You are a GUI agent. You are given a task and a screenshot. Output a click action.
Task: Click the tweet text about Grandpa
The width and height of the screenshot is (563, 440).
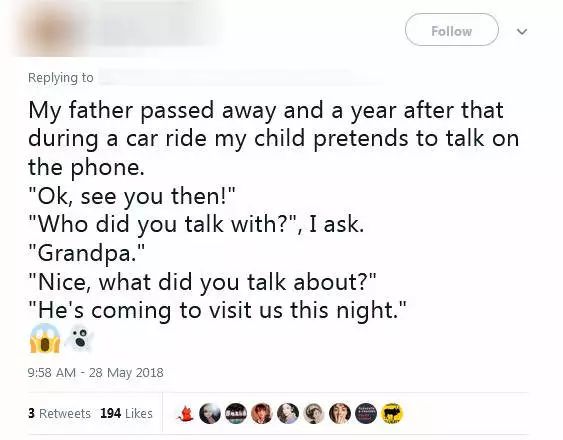point(274,210)
